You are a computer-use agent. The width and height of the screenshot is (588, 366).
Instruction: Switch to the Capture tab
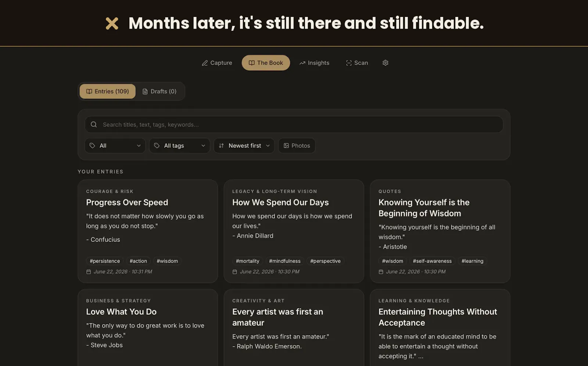click(217, 63)
